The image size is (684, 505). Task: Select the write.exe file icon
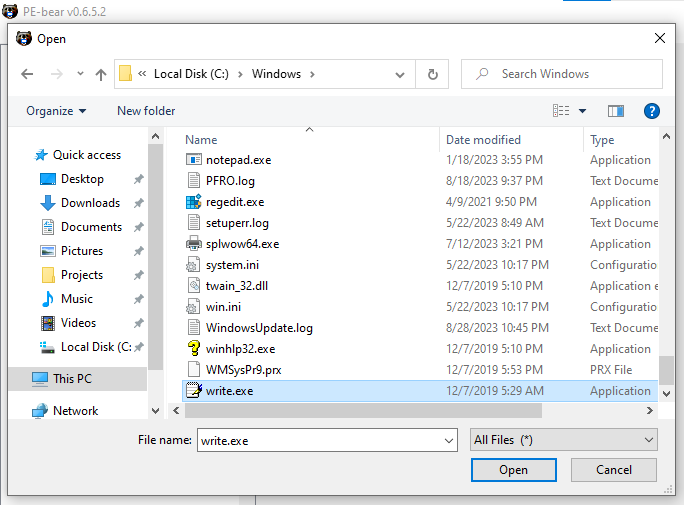(194, 390)
